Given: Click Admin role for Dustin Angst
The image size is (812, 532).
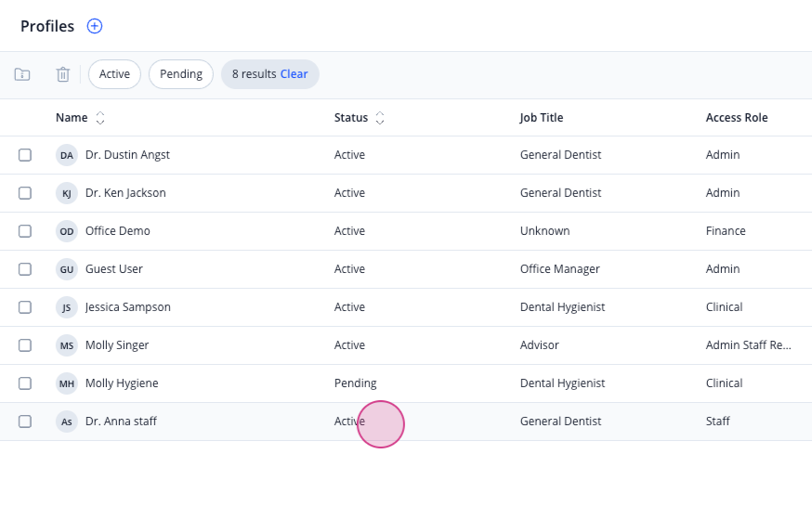Looking at the screenshot, I should tap(723, 155).
